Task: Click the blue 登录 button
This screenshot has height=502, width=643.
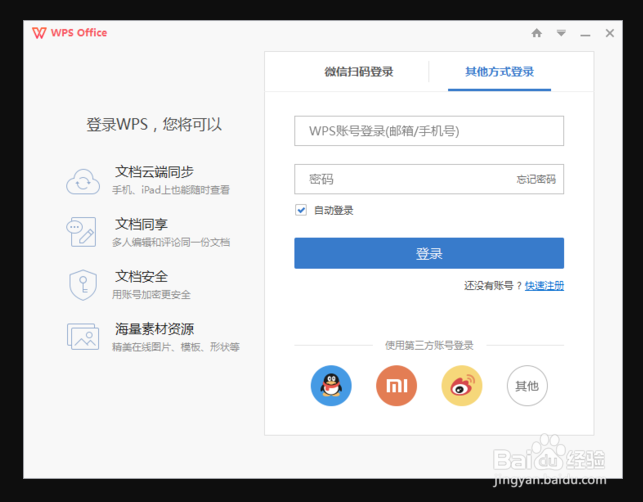Action: coord(429,253)
